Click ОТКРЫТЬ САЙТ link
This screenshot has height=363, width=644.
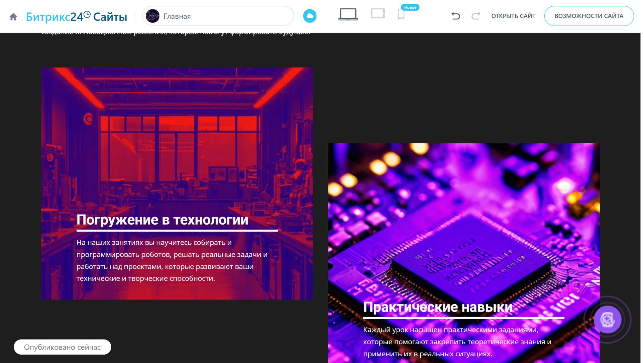click(x=513, y=16)
